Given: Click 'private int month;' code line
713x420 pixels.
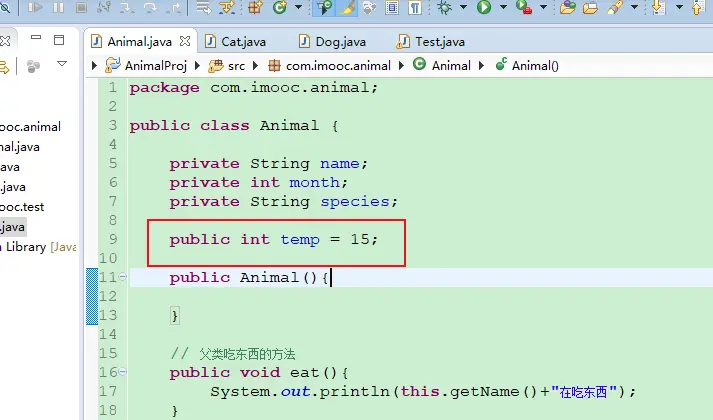Looking at the screenshot, I should (x=258, y=183).
